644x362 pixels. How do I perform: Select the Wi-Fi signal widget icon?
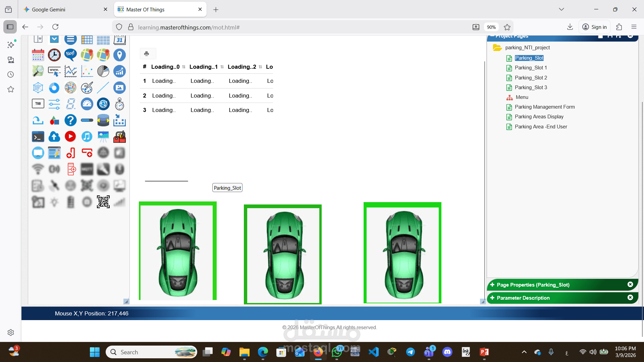[x=38, y=169]
